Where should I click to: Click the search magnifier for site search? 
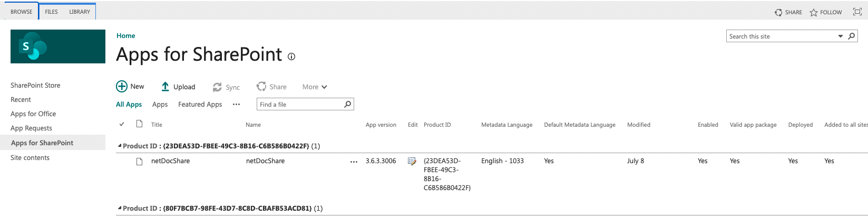coord(852,36)
